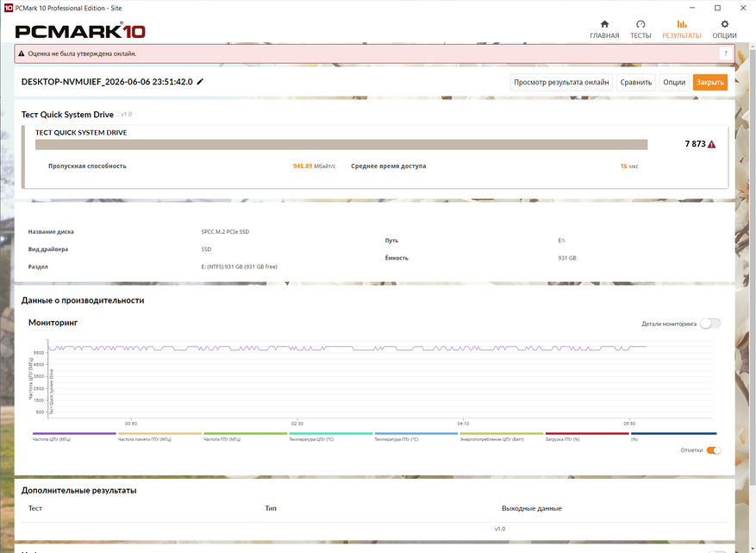
Task: Toggle the purple Частота ЦП legend swatch
Action: [74, 433]
